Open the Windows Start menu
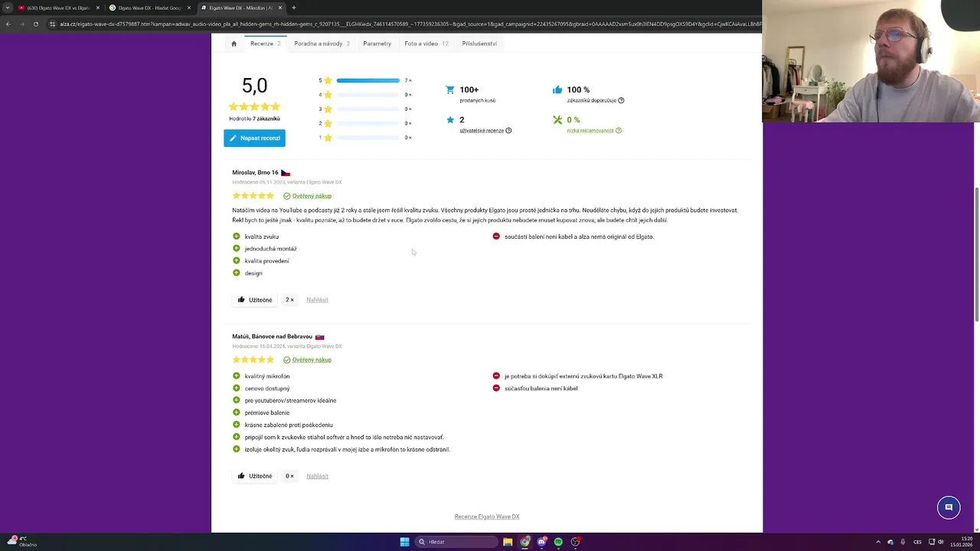The image size is (980, 551). coord(404,542)
